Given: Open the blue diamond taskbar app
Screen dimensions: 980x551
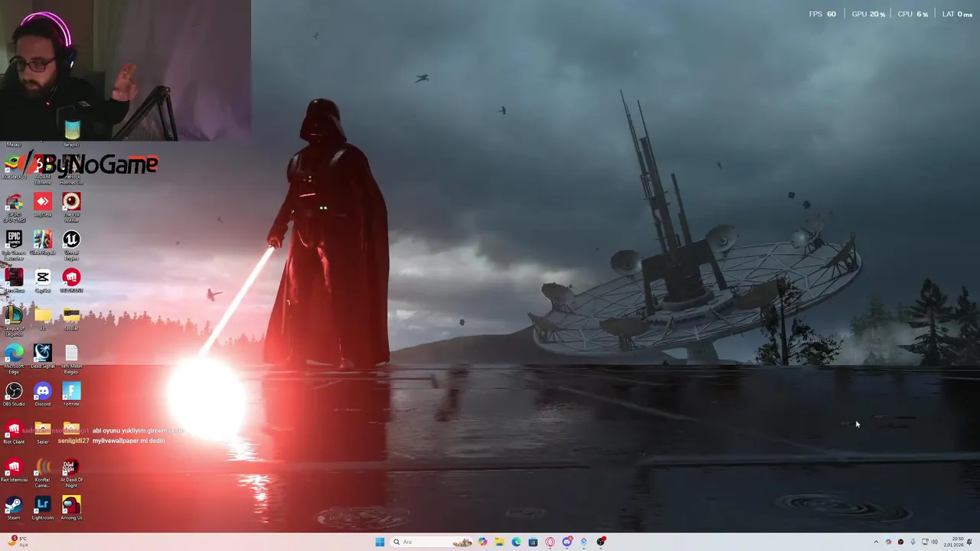Looking at the screenshot, I should [x=583, y=542].
